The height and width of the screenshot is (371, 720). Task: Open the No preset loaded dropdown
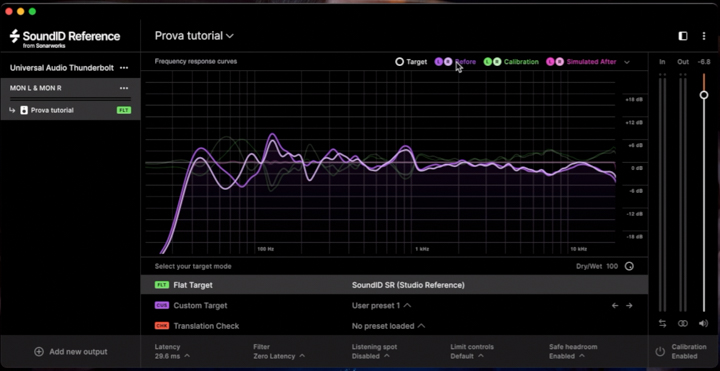pos(388,326)
